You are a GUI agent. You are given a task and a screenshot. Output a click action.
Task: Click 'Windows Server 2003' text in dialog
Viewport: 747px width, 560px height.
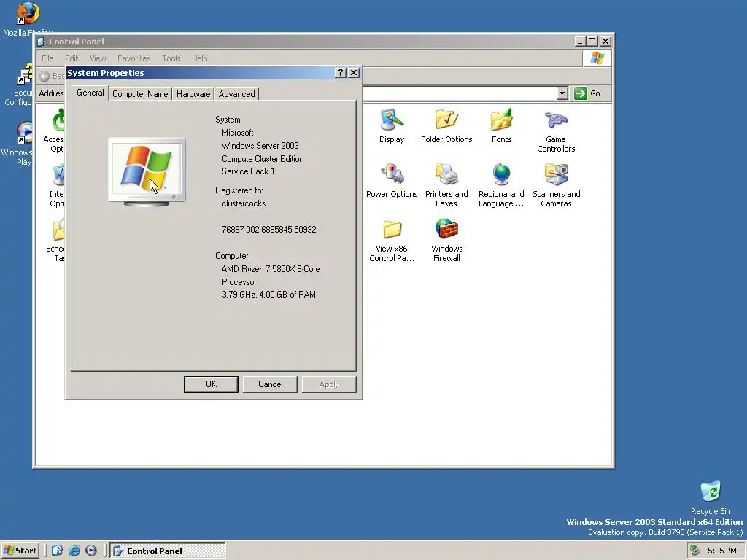click(260, 146)
